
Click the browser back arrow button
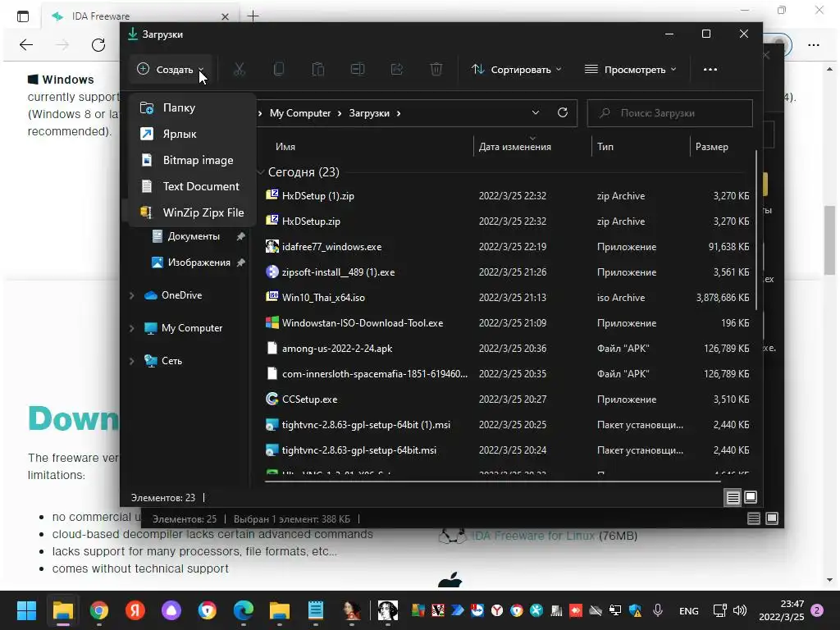(x=26, y=45)
